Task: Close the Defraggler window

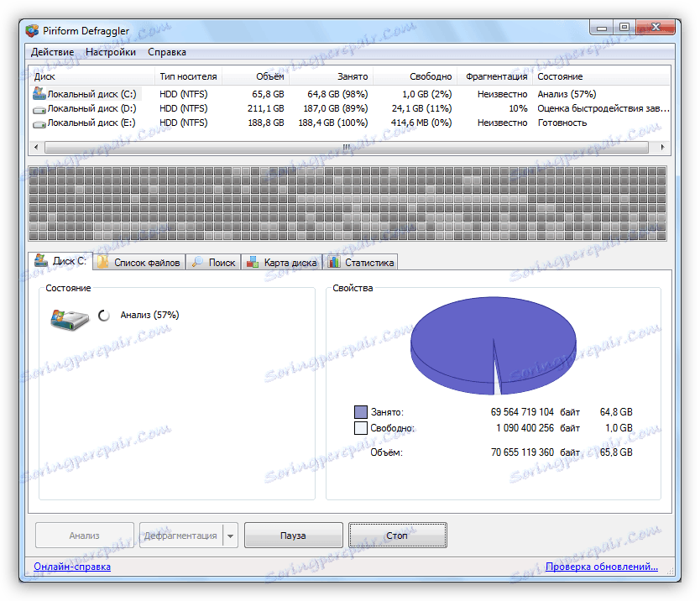Action: point(656,28)
